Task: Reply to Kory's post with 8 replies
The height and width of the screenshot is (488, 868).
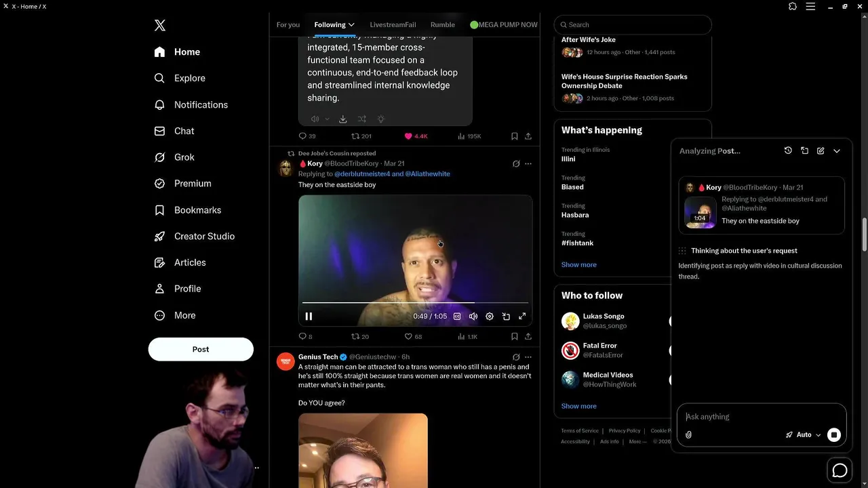Action: point(305,336)
